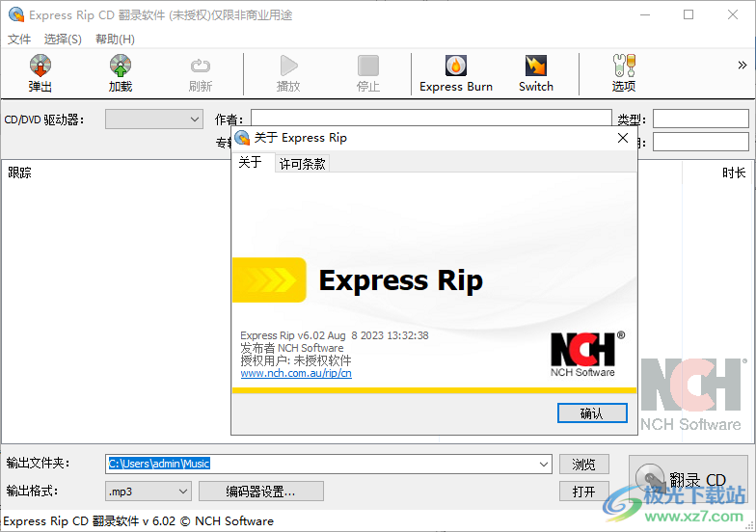Screen dimensions: 756x532
Task: Click the Express Rip title bar icon
Action: tap(15, 14)
